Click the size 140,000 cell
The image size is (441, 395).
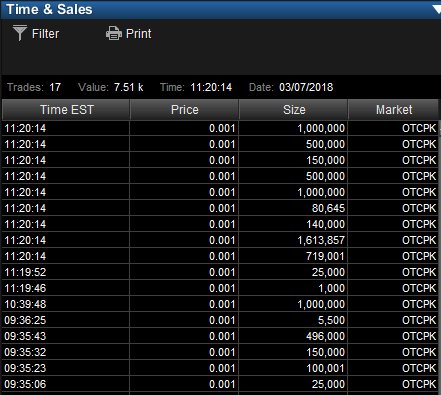click(x=293, y=224)
